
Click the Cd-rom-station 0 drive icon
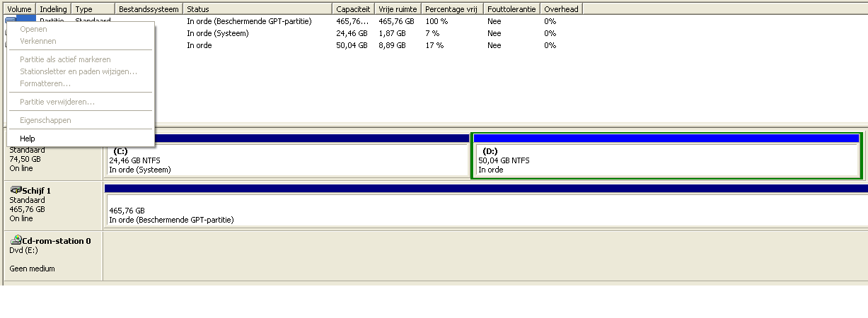(16, 240)
